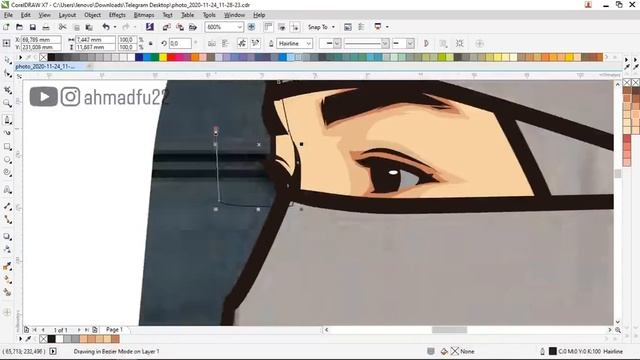The width and height of the screenshot is (640, 360).
Task: Toggle Show Guidelines button
Action: click(295, 27)
